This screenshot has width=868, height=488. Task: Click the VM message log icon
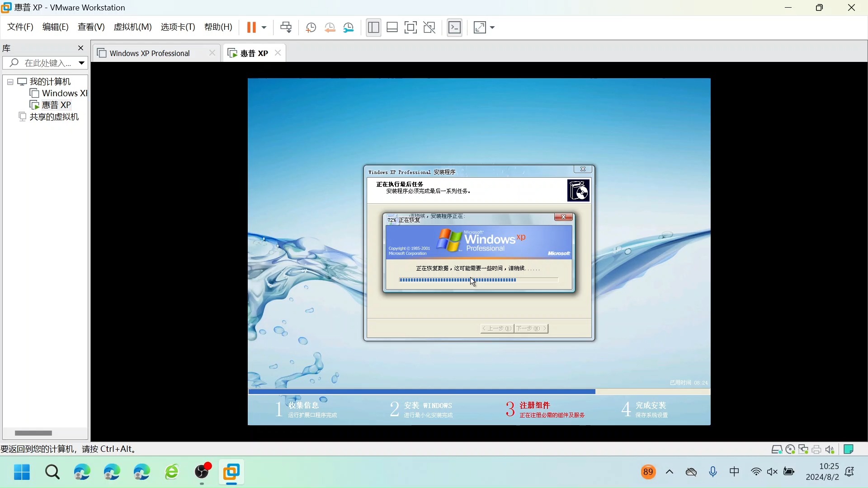click(x=849, y=449)
